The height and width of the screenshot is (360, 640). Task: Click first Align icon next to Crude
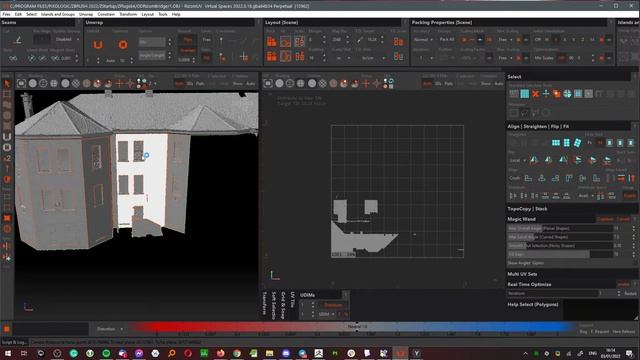528,178
